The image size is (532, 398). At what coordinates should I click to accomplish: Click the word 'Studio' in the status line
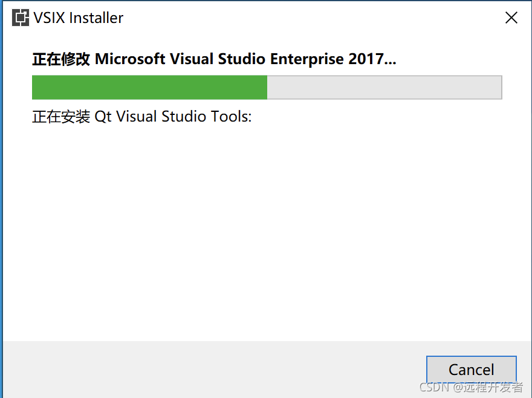(x=184, y=117)
